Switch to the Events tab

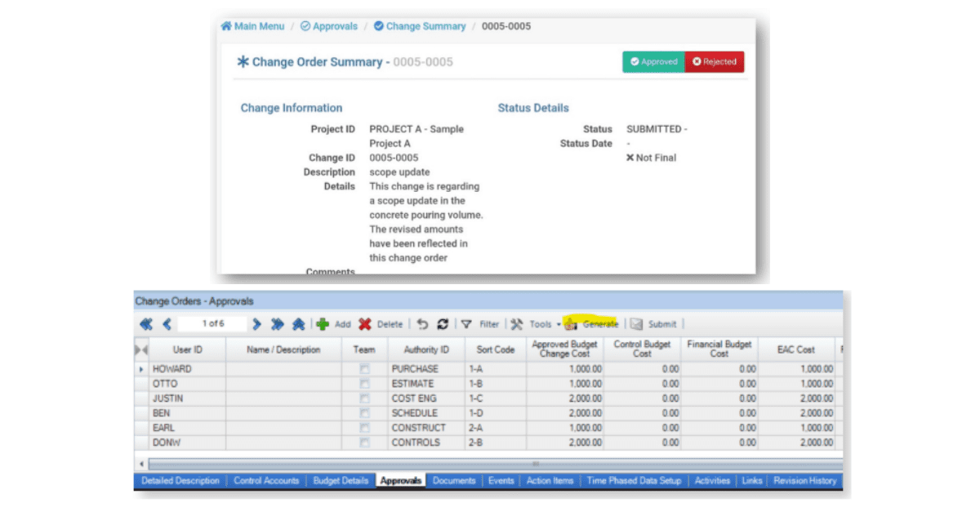click(501, 481)
